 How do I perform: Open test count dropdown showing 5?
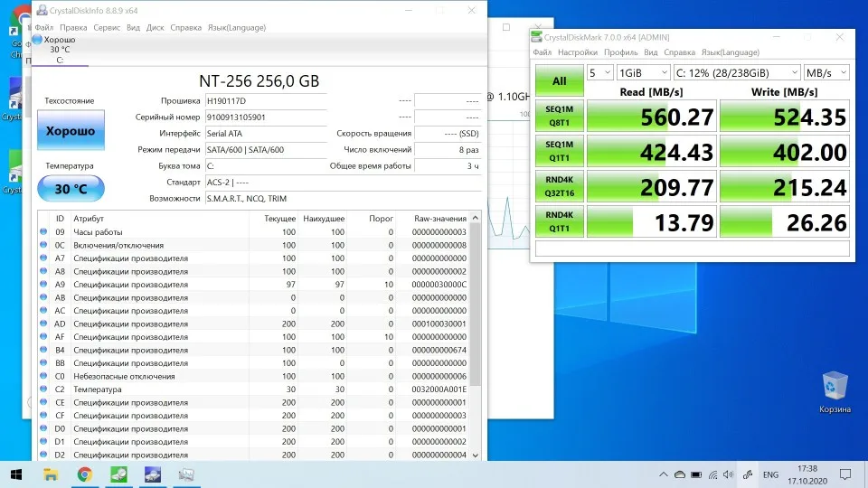(x=599, y=73)
